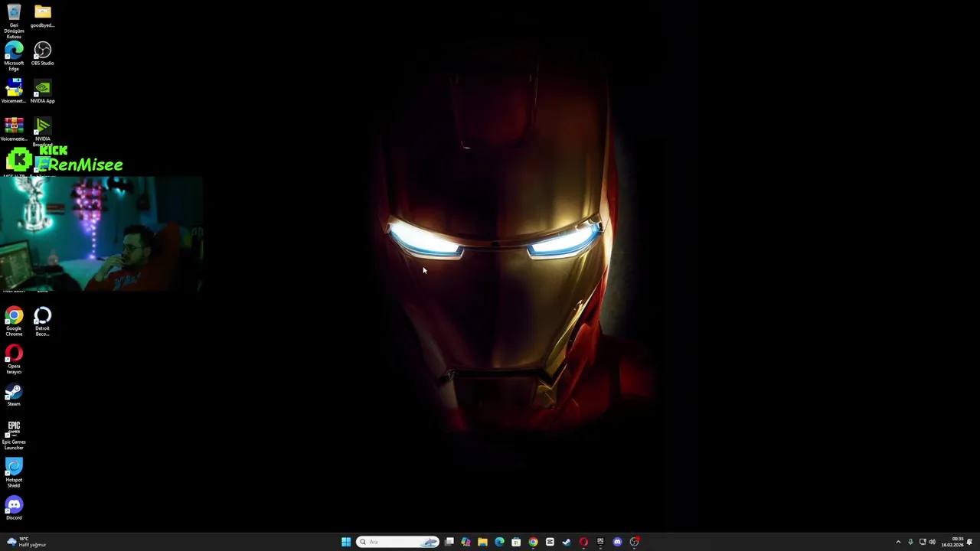The height and width of the screenshot is (551, 980).
Task: Switch to Google Chrome on the taskbar
Action: [x=533, y=542]
